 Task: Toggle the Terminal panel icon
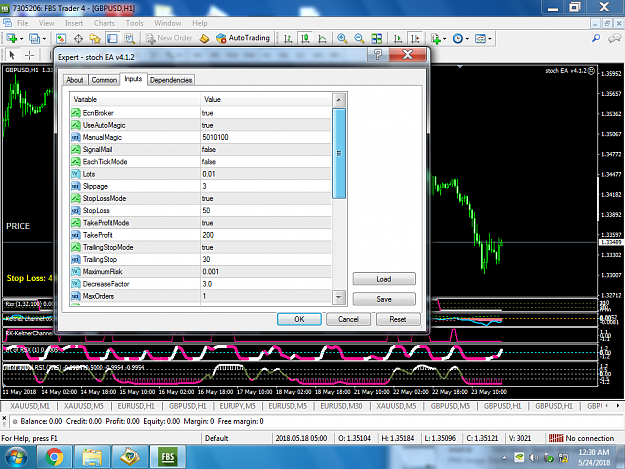(112, 39)
